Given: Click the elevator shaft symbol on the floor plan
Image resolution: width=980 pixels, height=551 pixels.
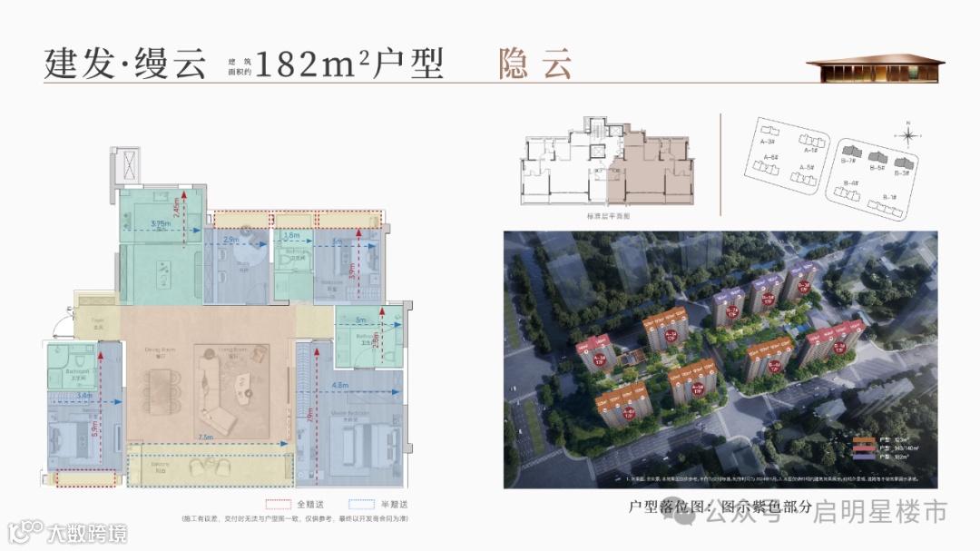Looking at the screenshot, I should (x=130, y=166).
